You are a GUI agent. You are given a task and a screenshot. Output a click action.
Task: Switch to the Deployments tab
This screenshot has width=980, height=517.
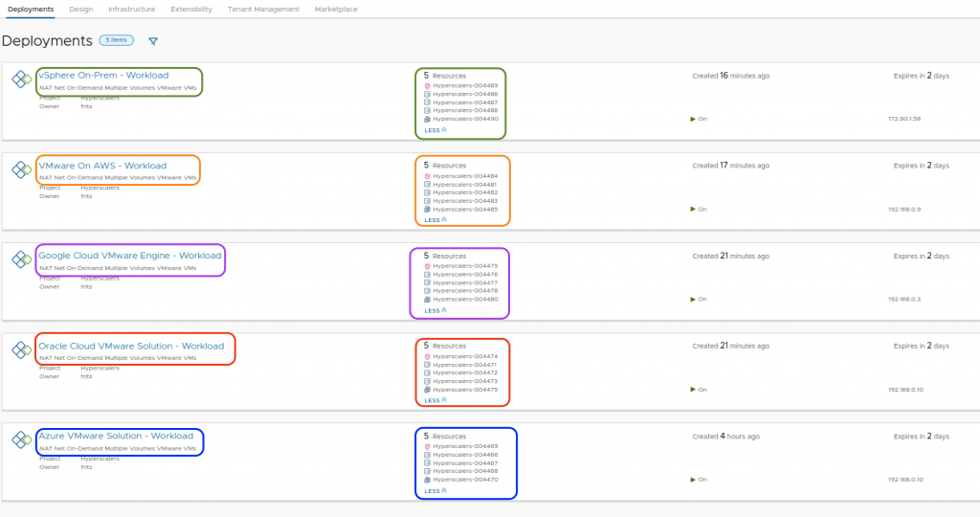point(31,10)
